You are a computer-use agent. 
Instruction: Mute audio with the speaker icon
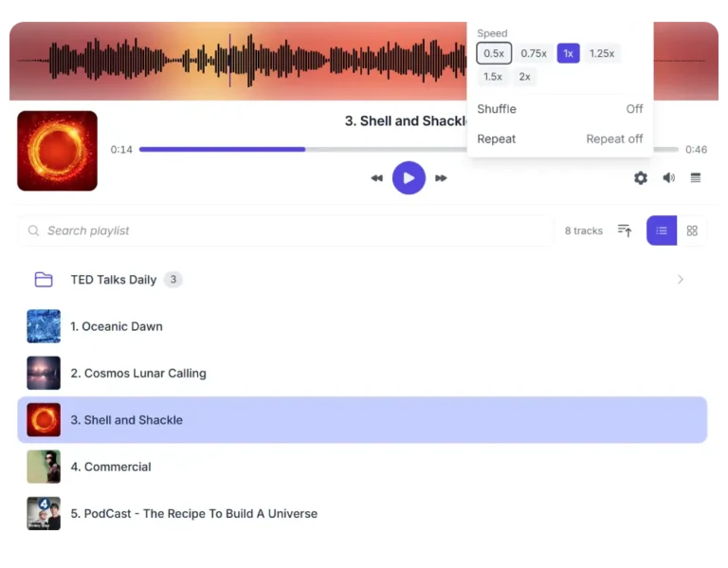tap(668, 178)
